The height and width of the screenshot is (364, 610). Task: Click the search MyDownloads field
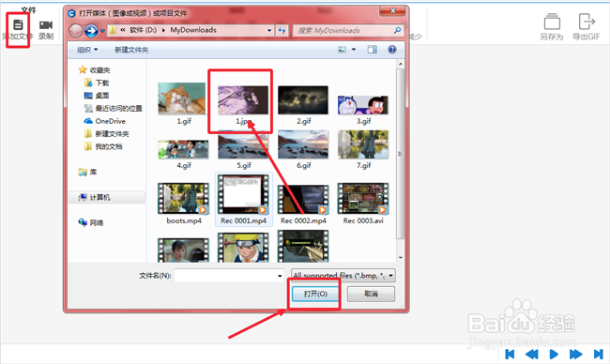click(x=343, y=30)
